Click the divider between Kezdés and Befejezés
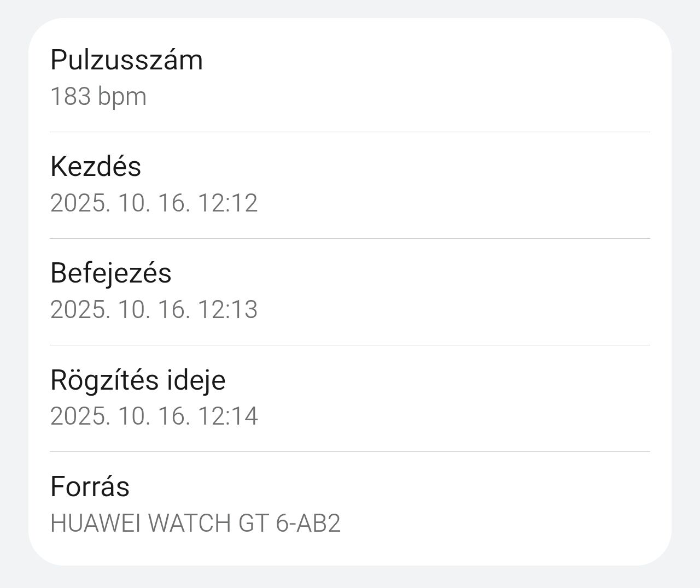 coord(350,238)
